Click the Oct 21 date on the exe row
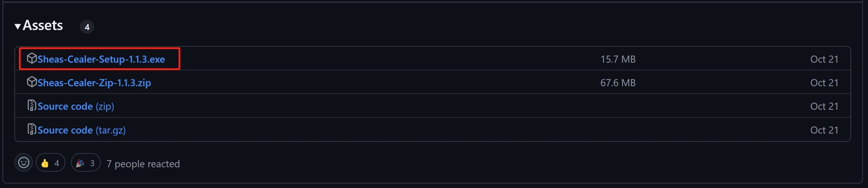The image size is (868, 188). [824, 59]
